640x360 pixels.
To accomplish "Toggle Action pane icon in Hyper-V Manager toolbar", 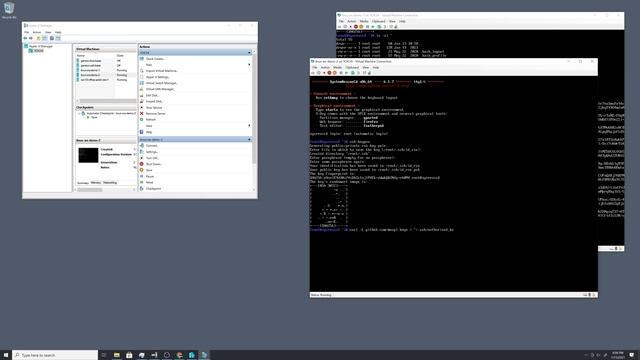I will pos(58,38).
